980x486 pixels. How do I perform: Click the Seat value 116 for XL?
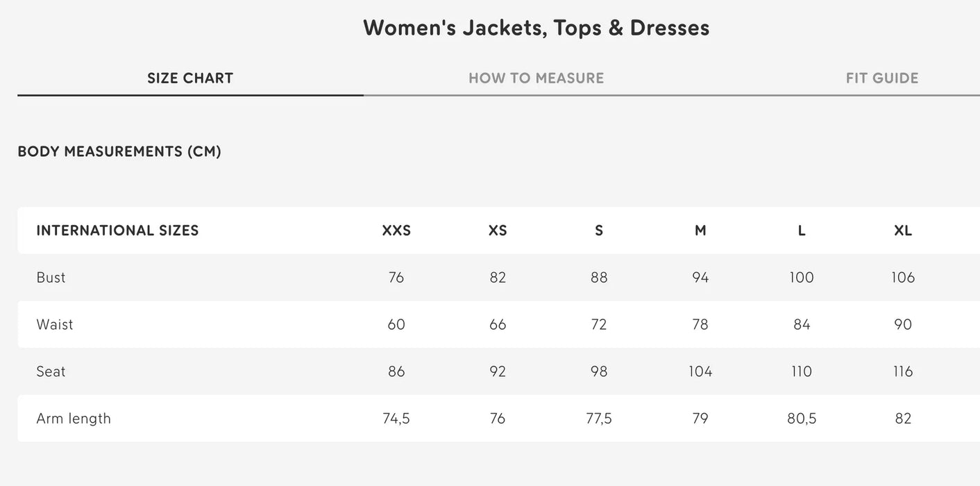tap(902, 371)
